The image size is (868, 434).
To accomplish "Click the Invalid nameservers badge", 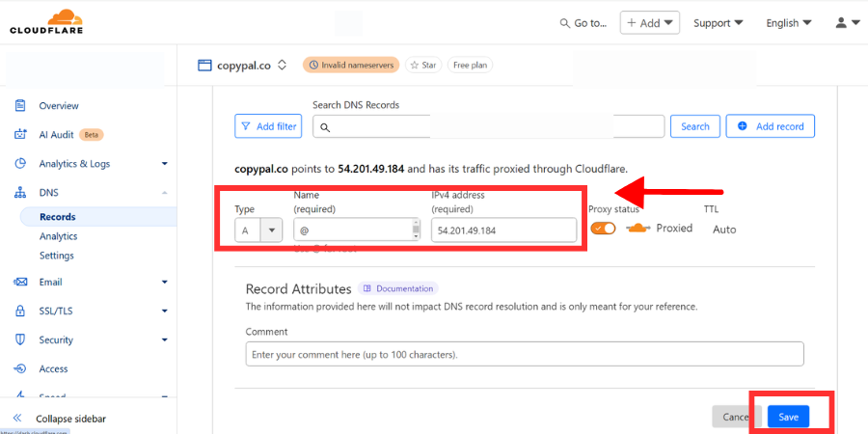I will tap(351, 65).
